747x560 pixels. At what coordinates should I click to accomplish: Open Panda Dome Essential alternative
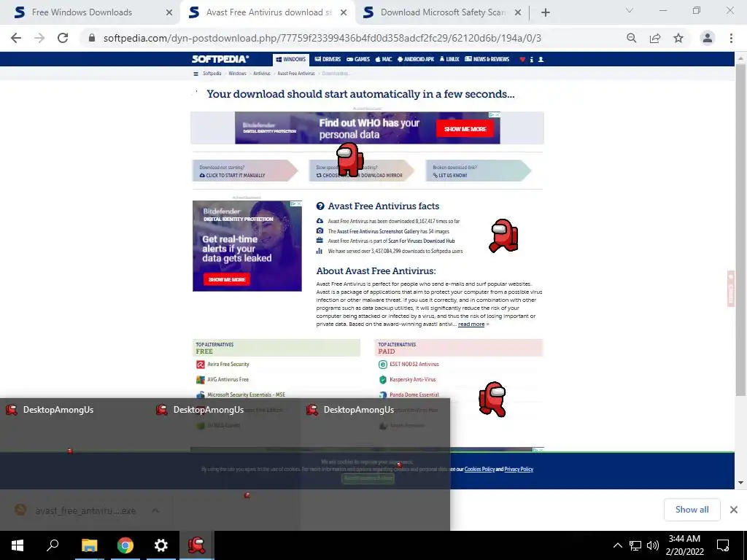[x=414, y=394]
